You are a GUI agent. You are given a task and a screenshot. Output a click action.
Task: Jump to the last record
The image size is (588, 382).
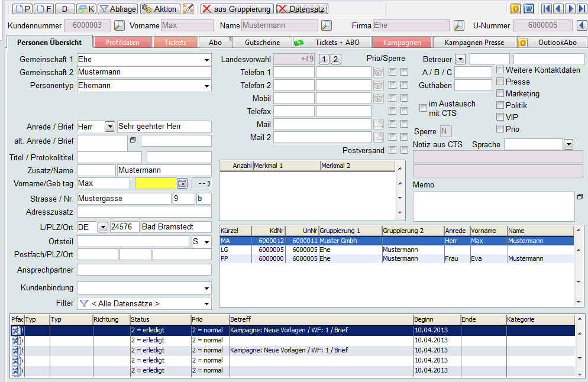(x=582, y=9)
